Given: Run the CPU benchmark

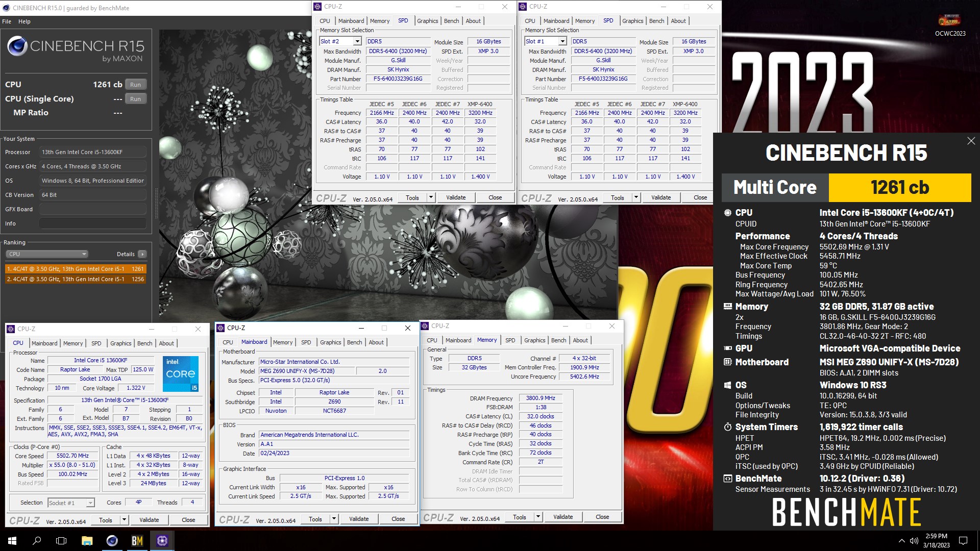Looking at the screenshot, I should (135, 85).
